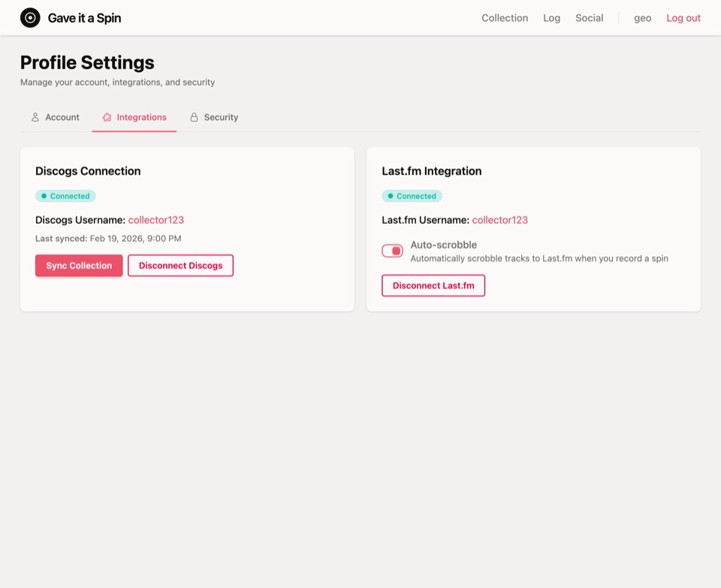The width and height of the screenshot is (721, 588).
Task: Click the plug icon beside Integrations
Action: (106, 117)
